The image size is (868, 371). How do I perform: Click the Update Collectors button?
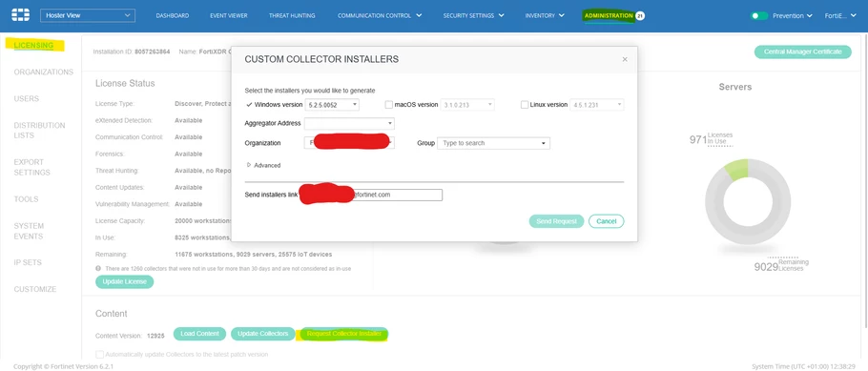[263, 334]
